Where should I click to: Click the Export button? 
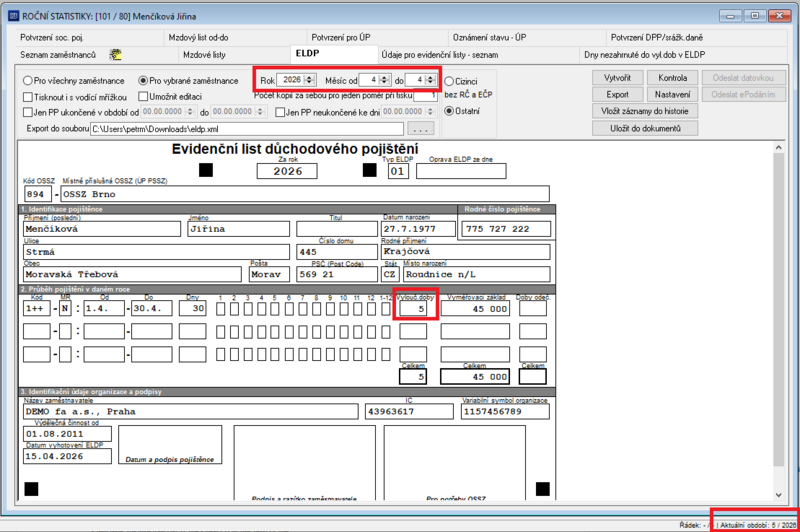[617, 94]
